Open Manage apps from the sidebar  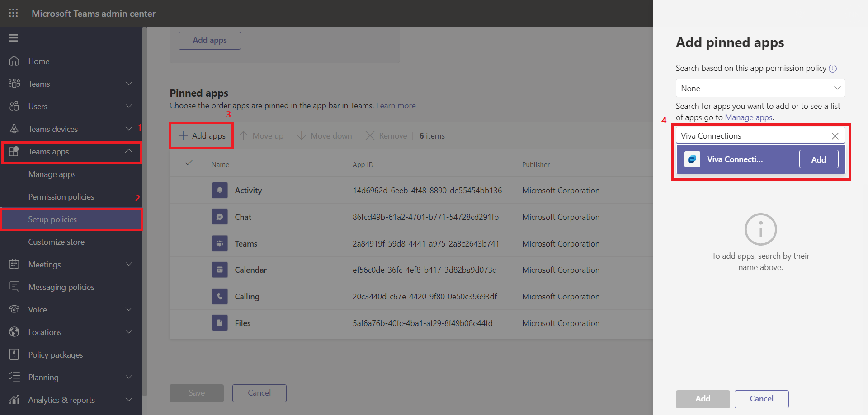(52, 174)
